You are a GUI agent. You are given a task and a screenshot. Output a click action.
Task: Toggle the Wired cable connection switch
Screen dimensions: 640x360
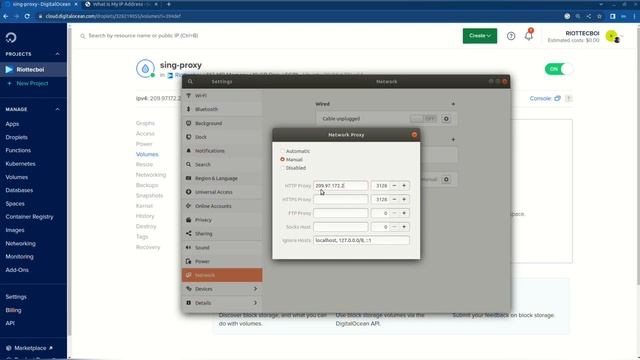(424, 119)
